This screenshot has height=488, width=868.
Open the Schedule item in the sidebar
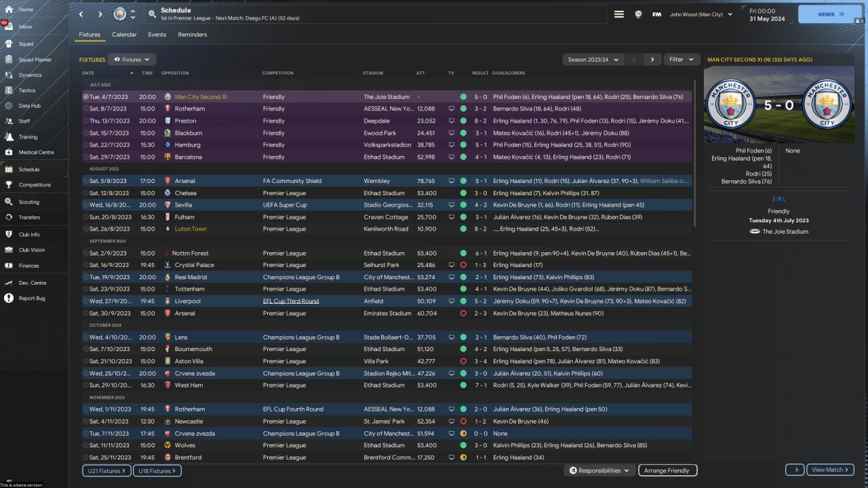click(34, 169)
